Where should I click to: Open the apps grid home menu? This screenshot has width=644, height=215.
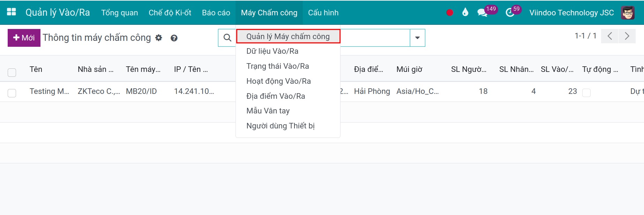[x=12, y=12]
